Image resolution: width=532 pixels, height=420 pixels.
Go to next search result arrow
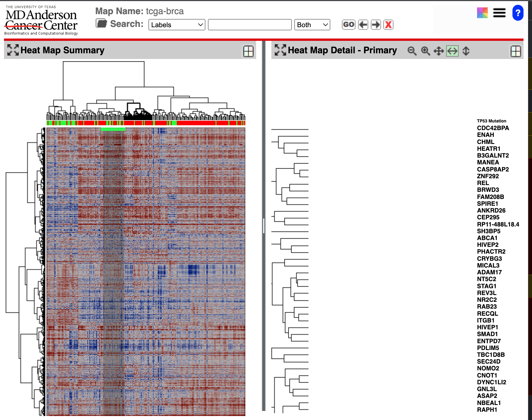pyautogui.click(x=376, y=25)
